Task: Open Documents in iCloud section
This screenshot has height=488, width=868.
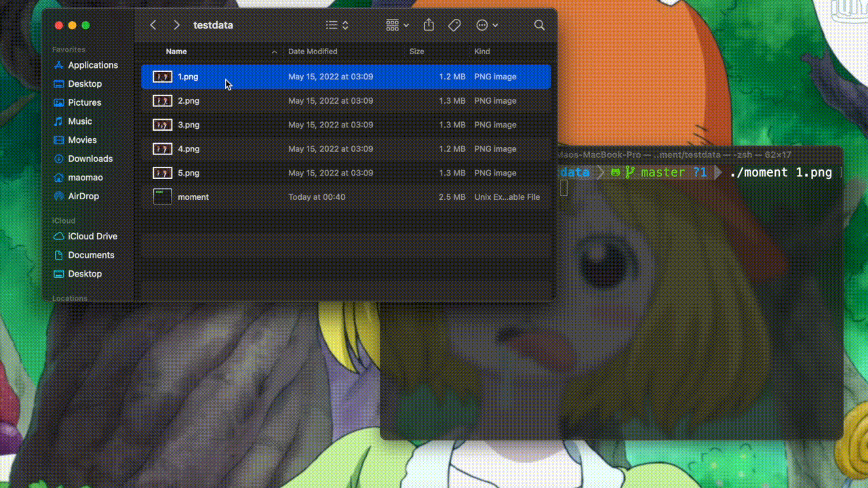Action: pos(91,256)
